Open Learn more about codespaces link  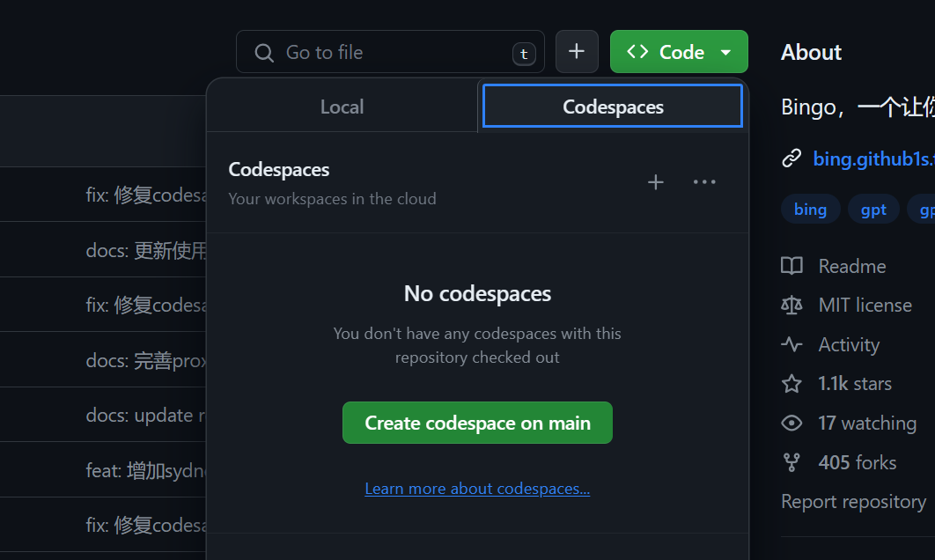tap(477, 489)
